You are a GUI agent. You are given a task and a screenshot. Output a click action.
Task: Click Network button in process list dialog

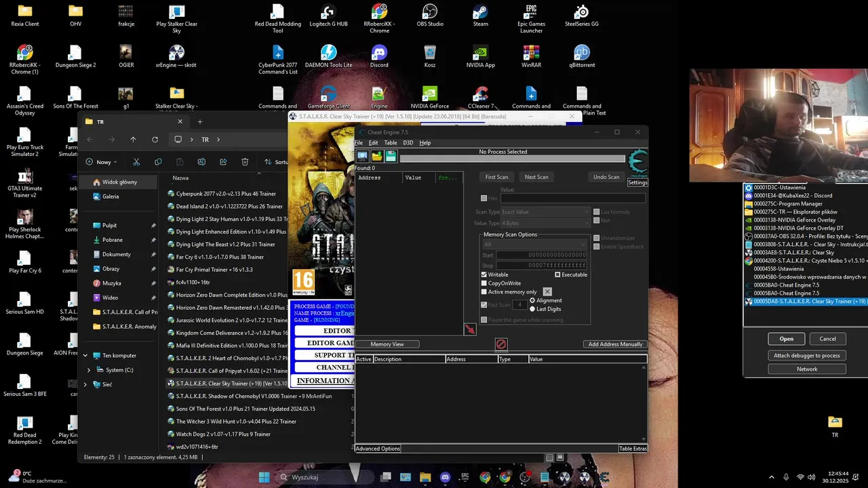(x=807, y=369)
